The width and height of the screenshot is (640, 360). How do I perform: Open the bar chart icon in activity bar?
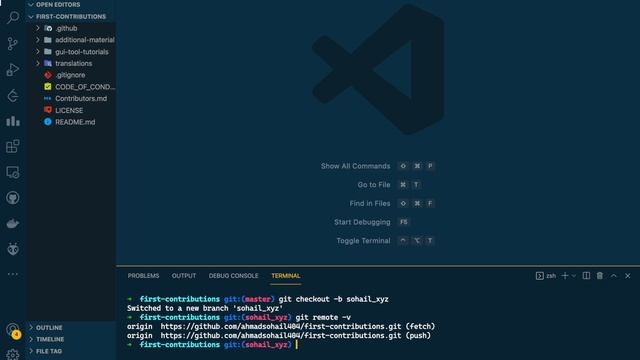13,121
